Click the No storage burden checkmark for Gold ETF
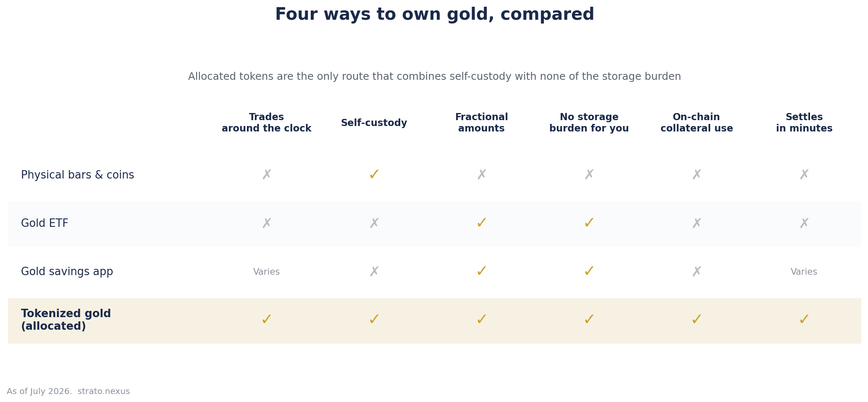 point(589,223)
